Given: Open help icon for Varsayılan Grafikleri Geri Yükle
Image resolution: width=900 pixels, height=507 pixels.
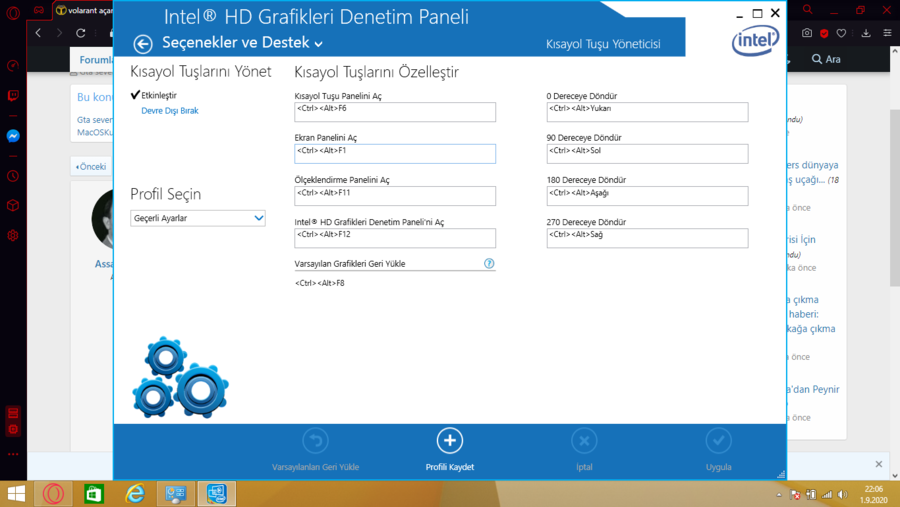Looking at the screenshot, I should click(489, 264).
